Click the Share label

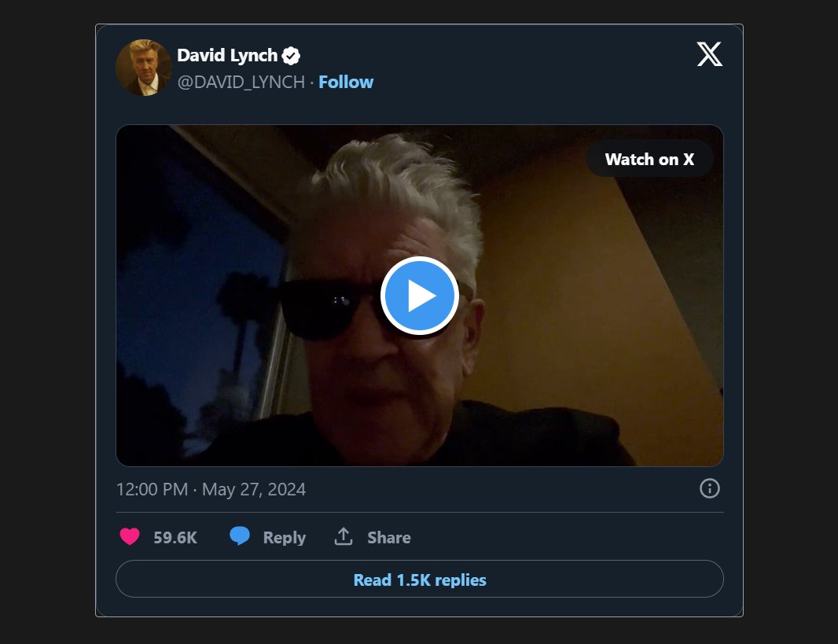388,537
